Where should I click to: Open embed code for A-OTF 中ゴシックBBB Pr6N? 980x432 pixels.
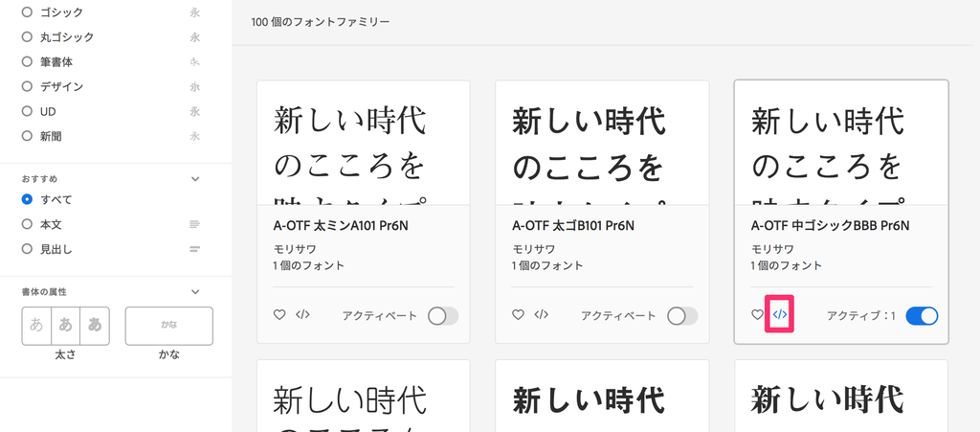[x=780, y=314]
